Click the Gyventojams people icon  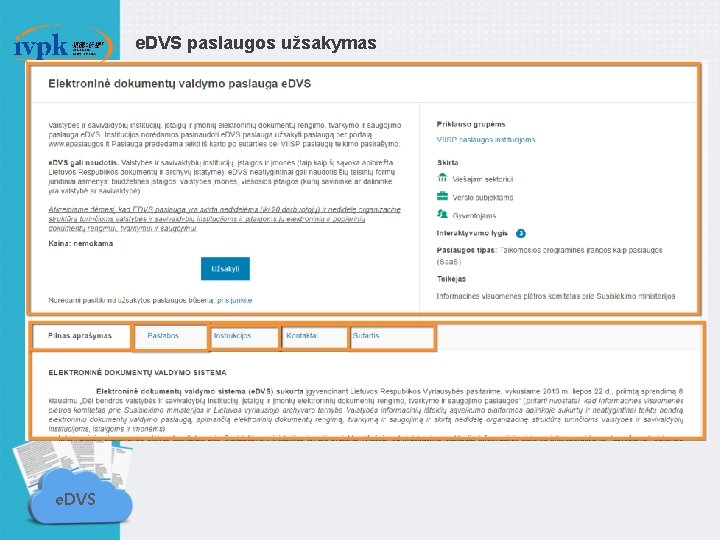442,214
